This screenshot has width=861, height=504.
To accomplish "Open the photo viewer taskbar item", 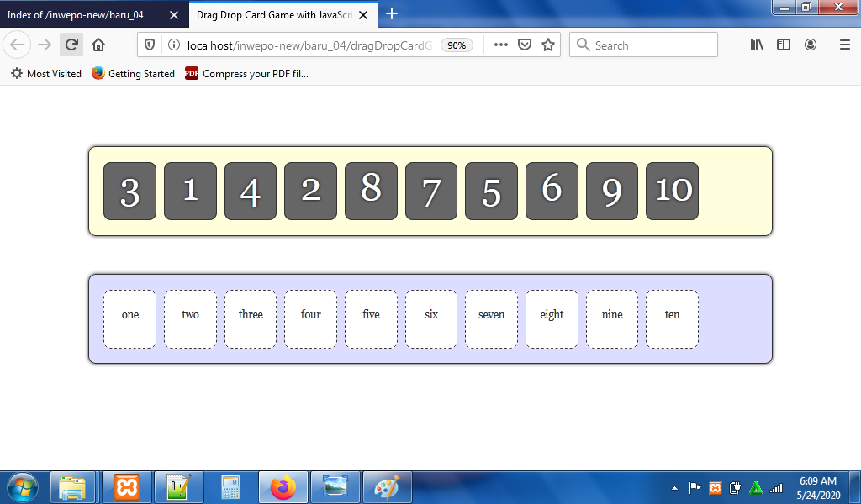I will point(335,487).
